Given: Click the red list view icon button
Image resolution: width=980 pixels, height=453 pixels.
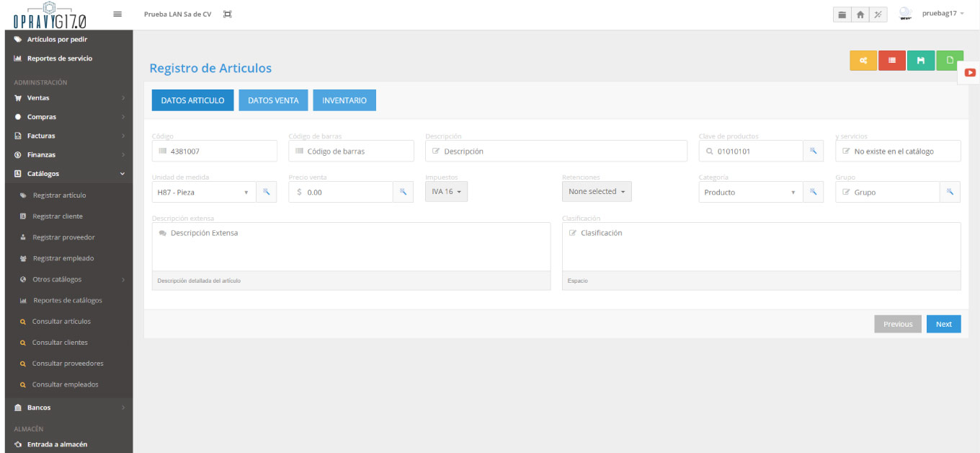Looking at the screenshot, I should point(891,61).
